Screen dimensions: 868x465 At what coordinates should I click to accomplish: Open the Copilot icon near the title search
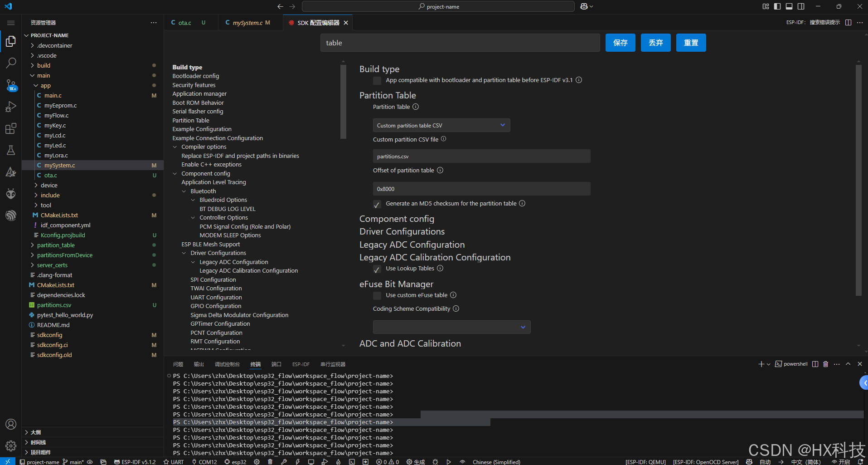click(x=584, y=6)
